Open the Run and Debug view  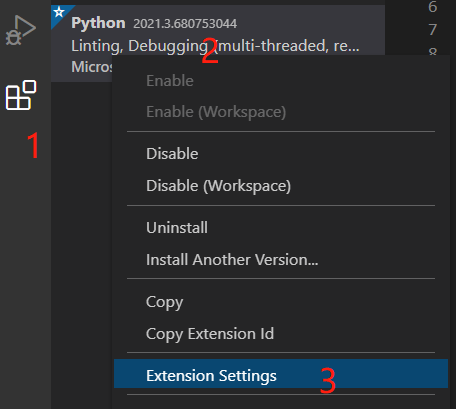[x=21, y=30]
